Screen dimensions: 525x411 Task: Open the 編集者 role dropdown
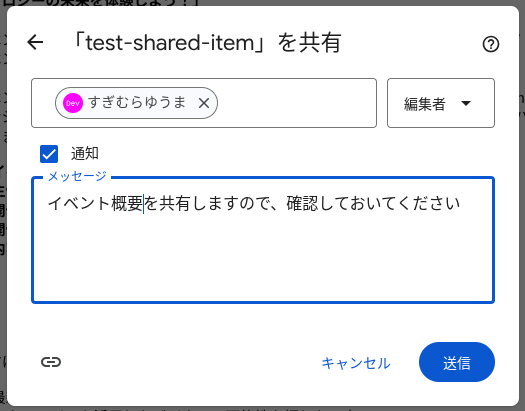click(x=441, y=103)
